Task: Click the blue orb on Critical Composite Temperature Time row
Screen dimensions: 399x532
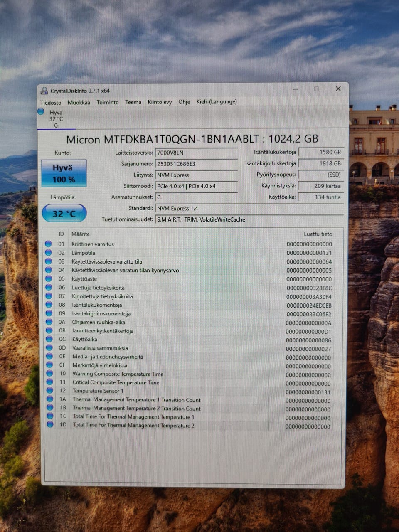Action: click(50, 382)
